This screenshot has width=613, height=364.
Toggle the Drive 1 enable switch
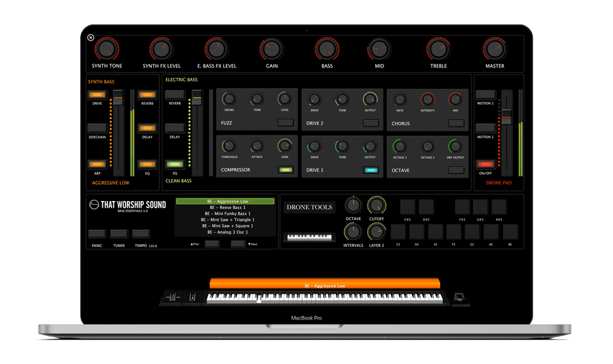[x=371, y=170]
